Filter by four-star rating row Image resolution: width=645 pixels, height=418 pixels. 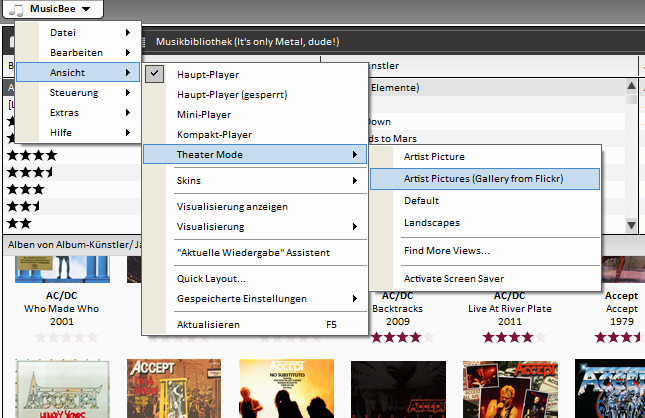[x=32, y=156]
